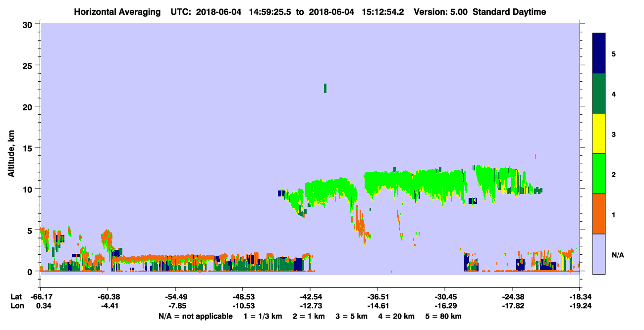Click 'Version: 5.00' in the title
This screenshot has width=644, height=330.
(441, 12)
